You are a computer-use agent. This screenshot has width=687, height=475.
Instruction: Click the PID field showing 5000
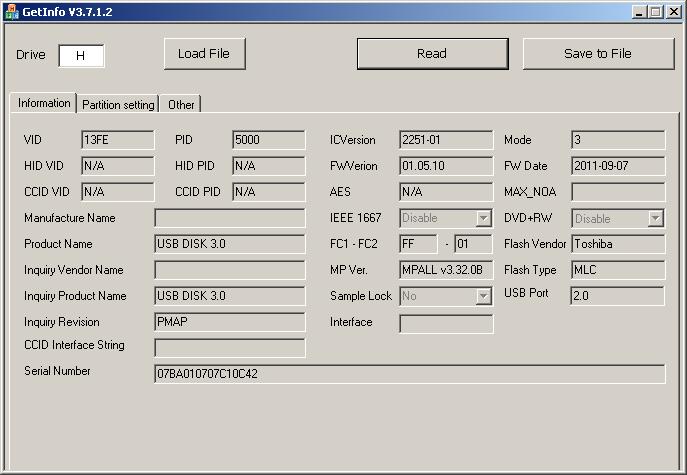[269, 140]
